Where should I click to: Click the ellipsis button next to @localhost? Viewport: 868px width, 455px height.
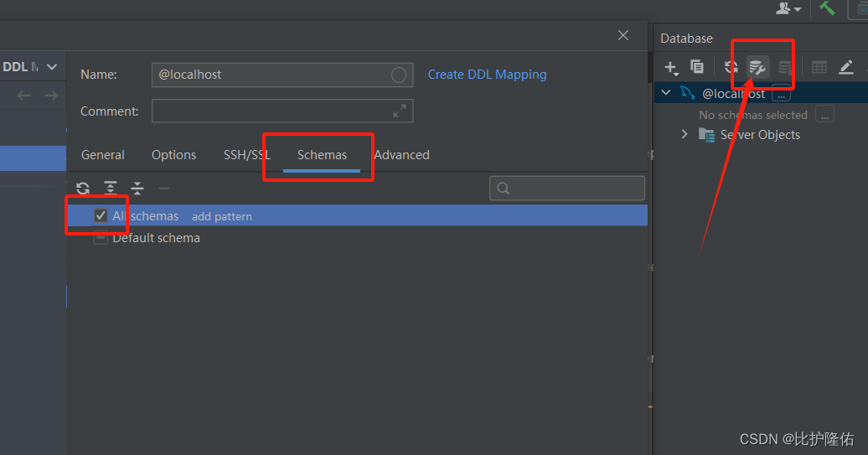781,96
